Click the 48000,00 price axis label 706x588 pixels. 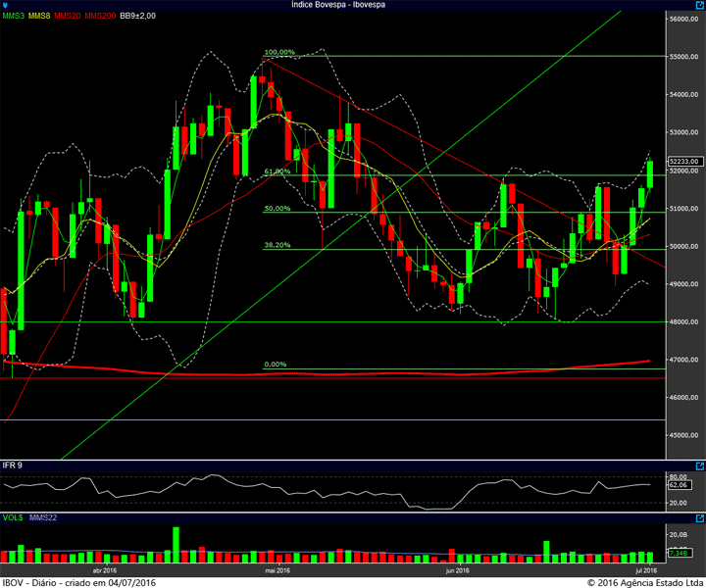click(684, 321)
